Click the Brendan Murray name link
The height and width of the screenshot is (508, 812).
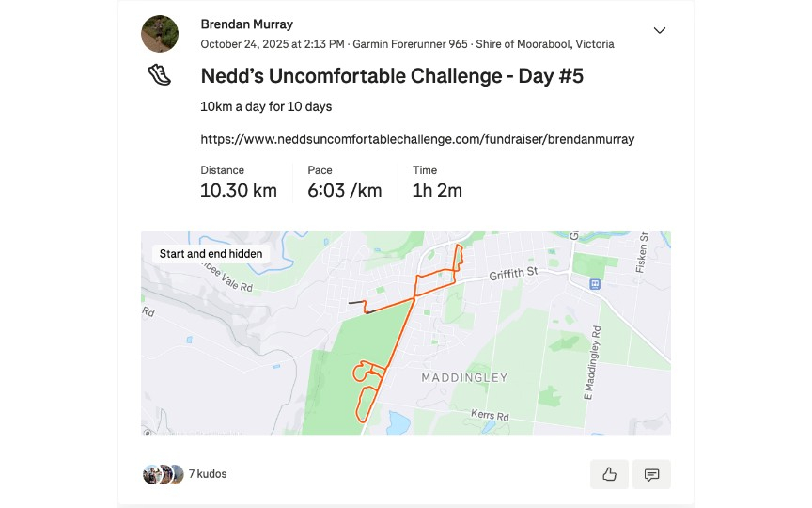(x=246, y=24)
